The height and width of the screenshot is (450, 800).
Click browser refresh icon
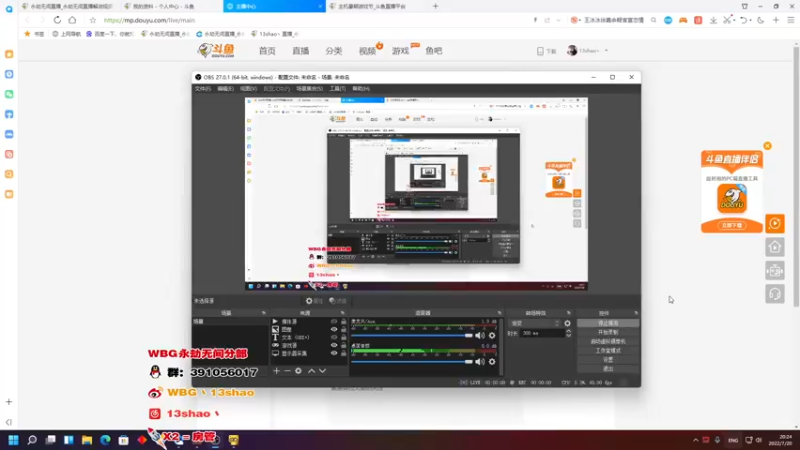pyautogui.click(x=57, y=20)
